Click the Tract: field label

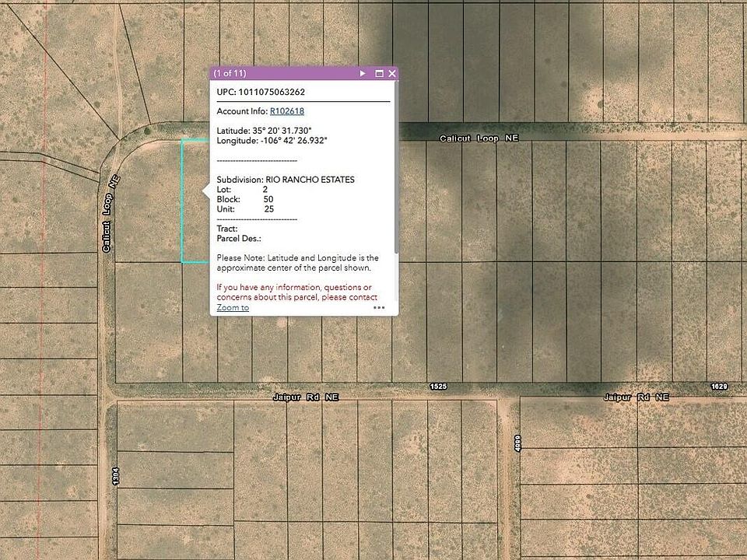[226, 229]
